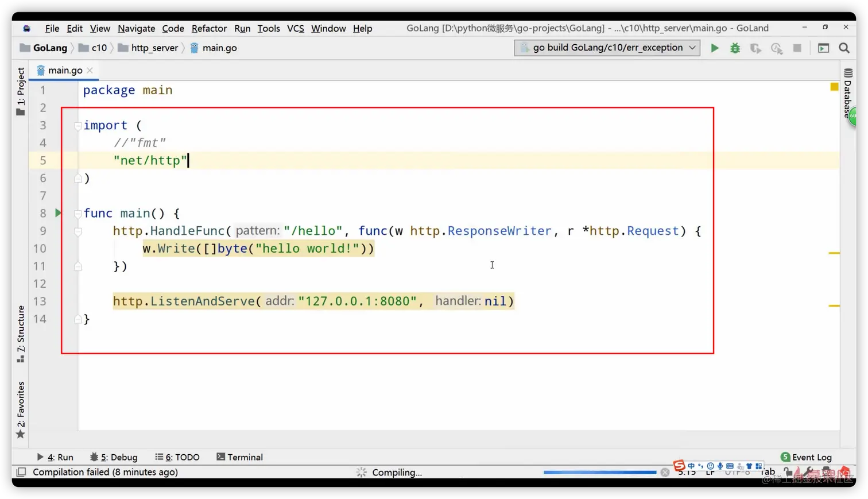868x499 pixels.
Task: Click the "/hello" string on line 9
Action: click(313, 231)
